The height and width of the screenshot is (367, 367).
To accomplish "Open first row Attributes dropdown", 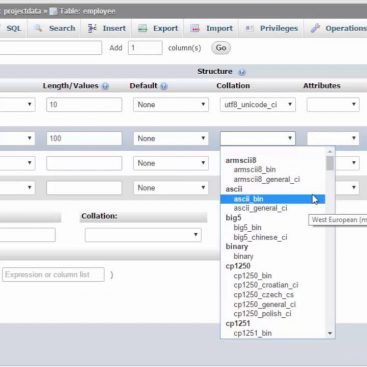I will pos(333,105).
